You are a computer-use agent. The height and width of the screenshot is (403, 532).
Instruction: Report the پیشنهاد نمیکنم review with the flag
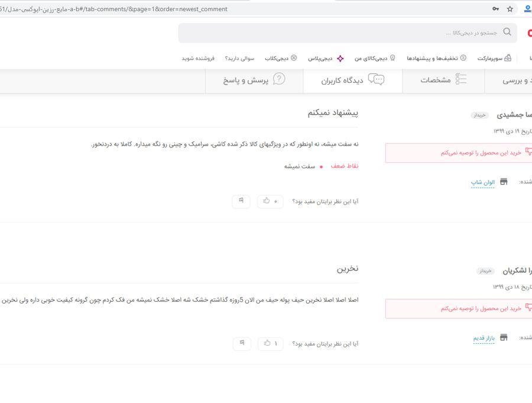point(241,201)
